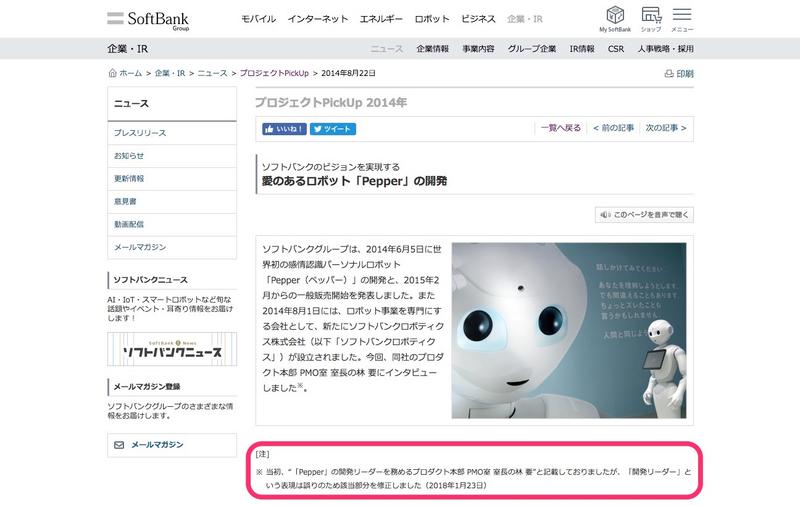Open ビジネス in top navigation
Screen dimensions: 800x505
pos(478,19)
